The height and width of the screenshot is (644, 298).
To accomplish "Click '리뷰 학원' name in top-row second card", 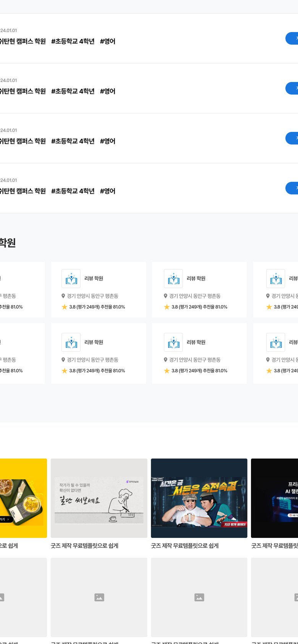I will point(94,279).
